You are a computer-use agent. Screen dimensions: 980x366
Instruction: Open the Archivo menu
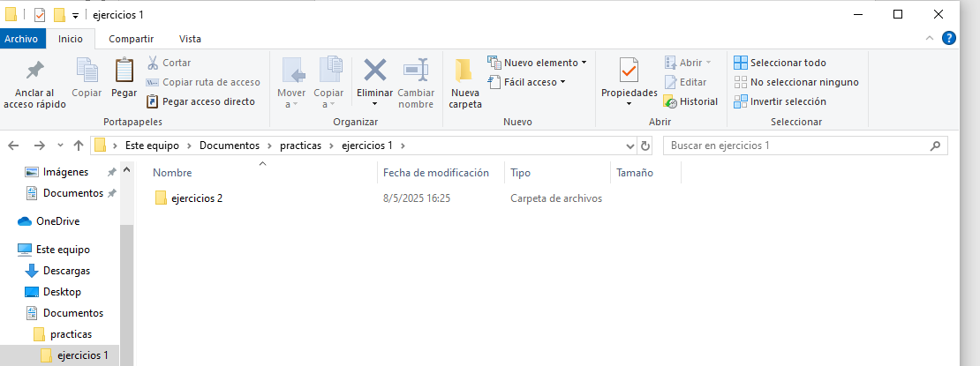click(21, 39)
